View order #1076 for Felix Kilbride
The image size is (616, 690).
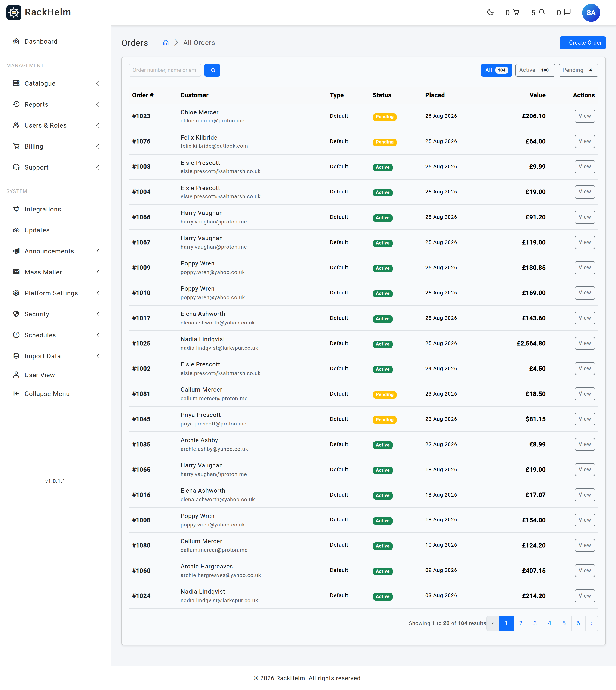pos(585,141)
